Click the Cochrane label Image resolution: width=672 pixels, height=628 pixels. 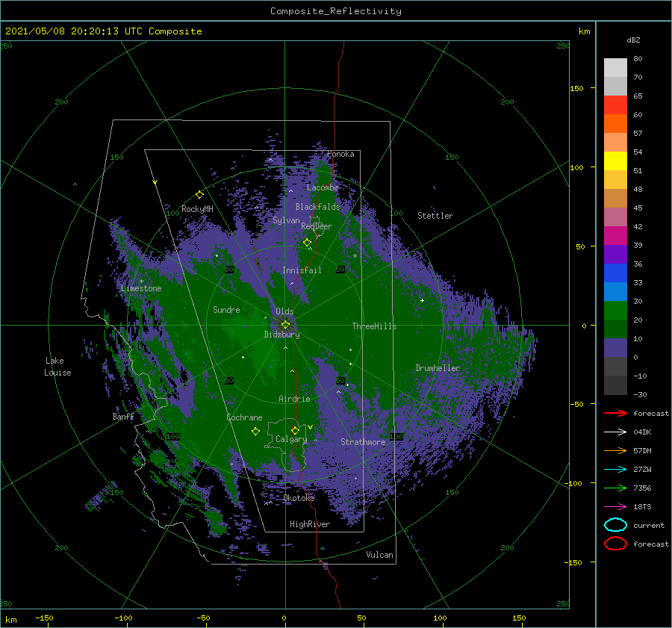pyautogui.click(x=244, y=417)
